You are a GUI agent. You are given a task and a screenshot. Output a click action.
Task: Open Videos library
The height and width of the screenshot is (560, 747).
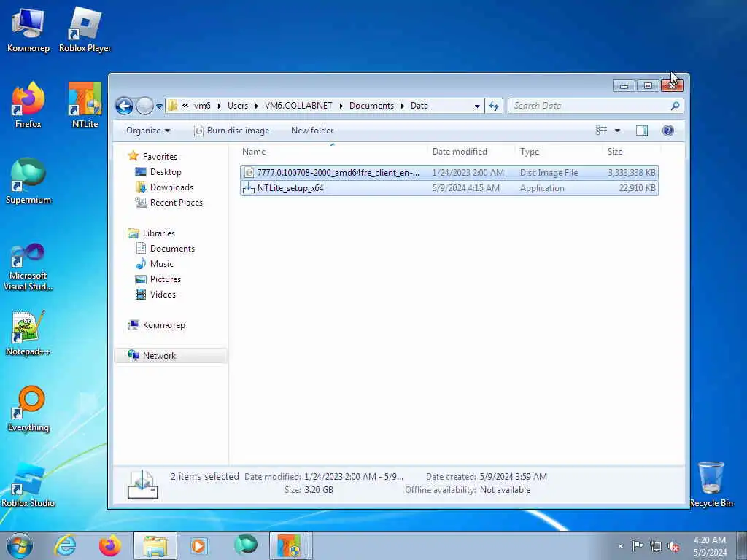[x=163, y=295]
